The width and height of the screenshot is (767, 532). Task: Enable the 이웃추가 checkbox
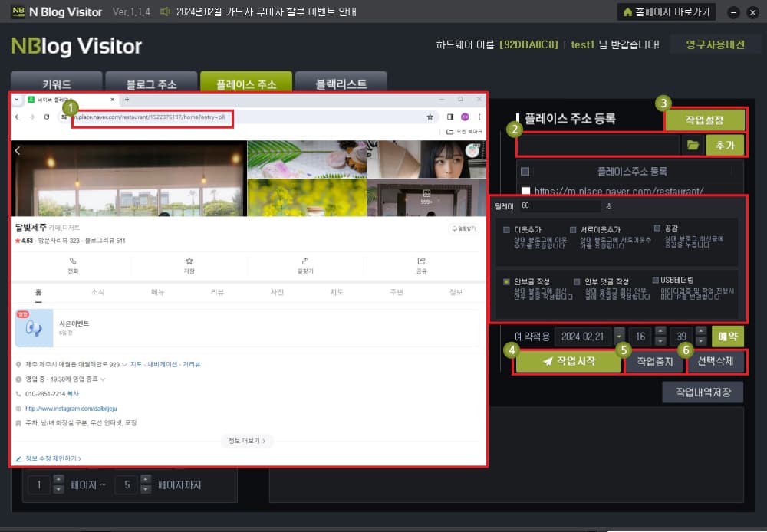tap(506, 230)
